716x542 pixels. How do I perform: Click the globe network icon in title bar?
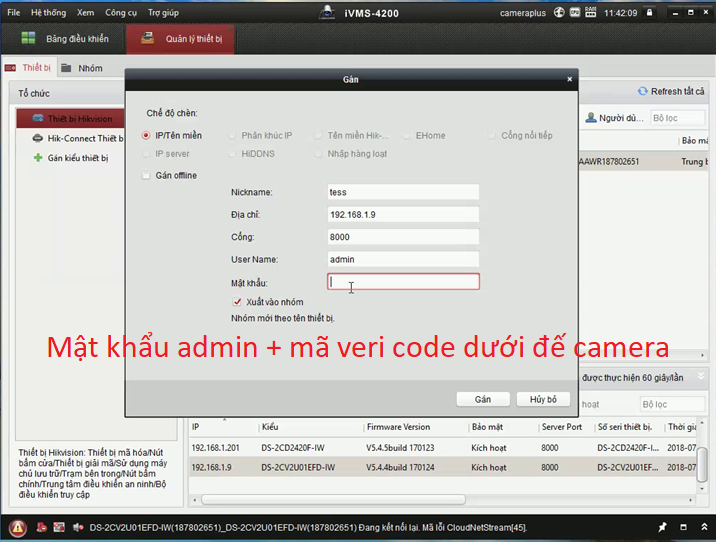point(559,12)
